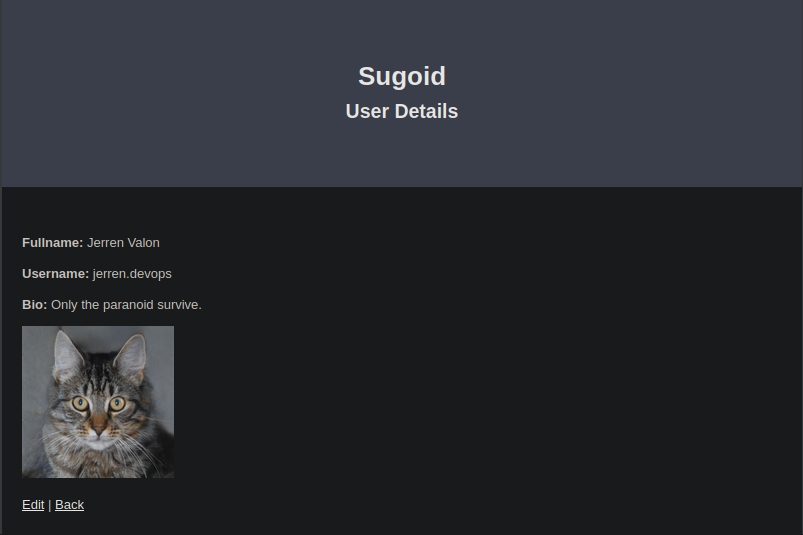Viewport: 803px width, 535px height.
Task: Select the User Details subheading
Action: tap(402, 111)
